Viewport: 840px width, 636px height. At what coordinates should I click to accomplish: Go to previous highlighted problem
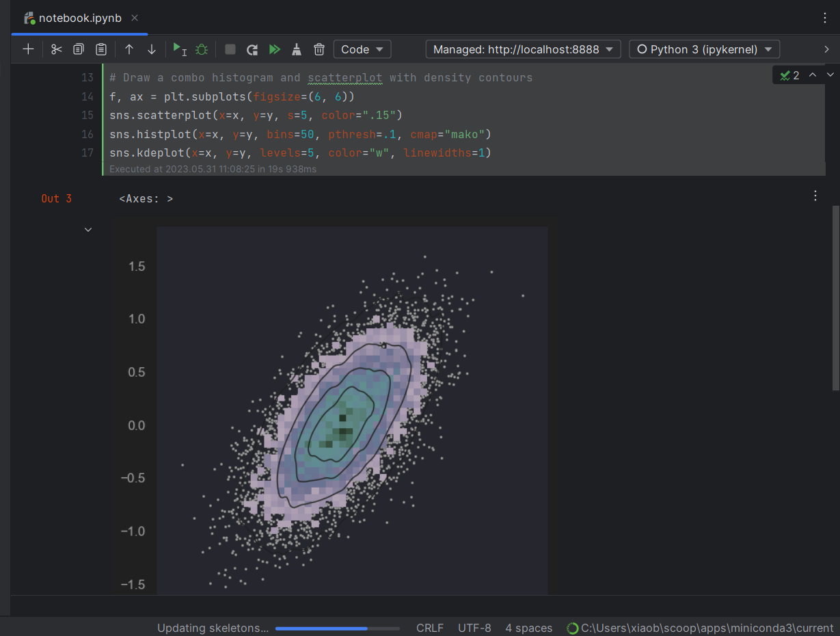813,75
